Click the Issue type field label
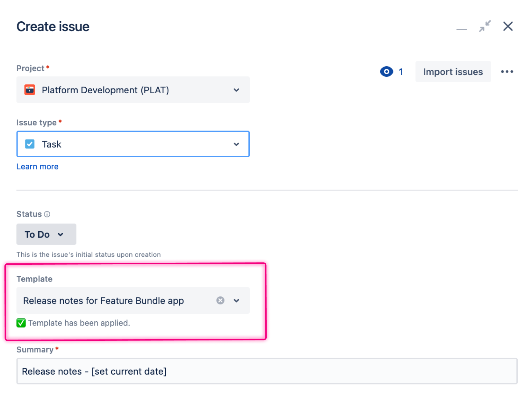Screen dimensions: 532x393 pos(36,123)
